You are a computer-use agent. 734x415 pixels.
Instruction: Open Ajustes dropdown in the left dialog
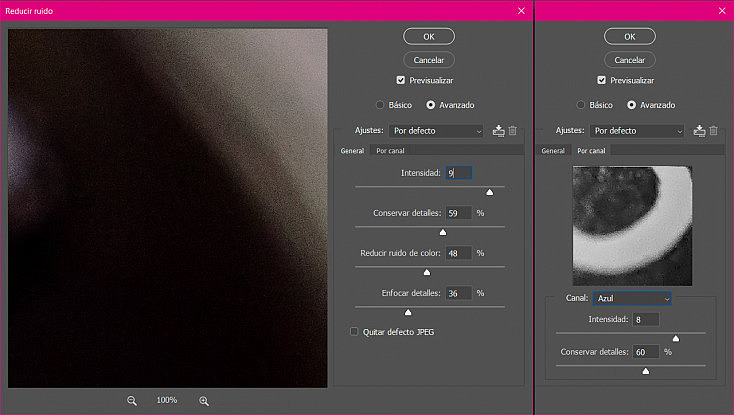pyautogui.click(x=436, y=131)
